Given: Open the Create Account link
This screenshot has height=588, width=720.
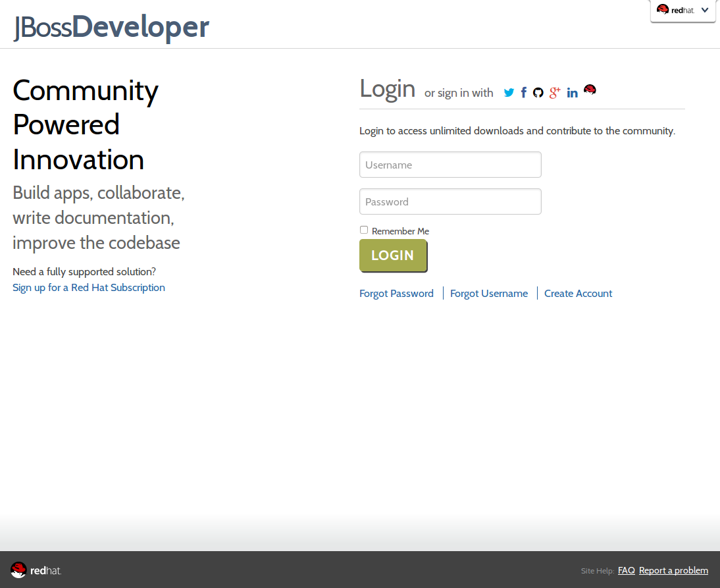Looking at the screenshot, I should tap(578, 294).
